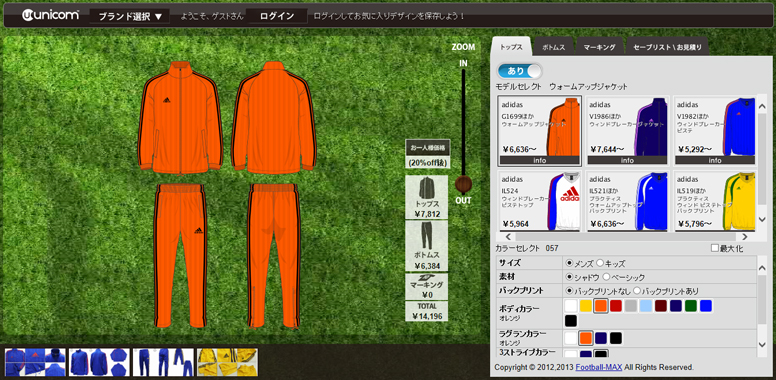Select the adidas V1986 navy windbreaker model
This screenshot has height=380, width=776.
628,130
